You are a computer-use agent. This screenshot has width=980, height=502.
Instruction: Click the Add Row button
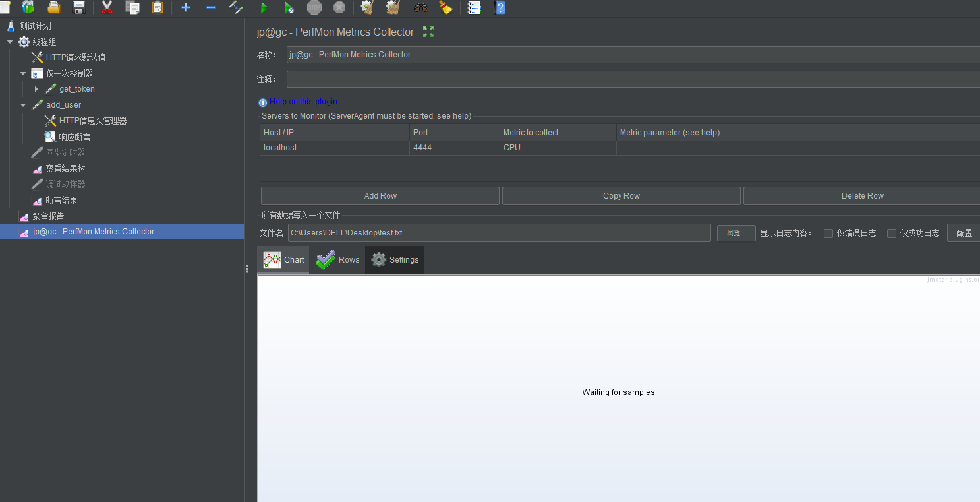point(380,196)
